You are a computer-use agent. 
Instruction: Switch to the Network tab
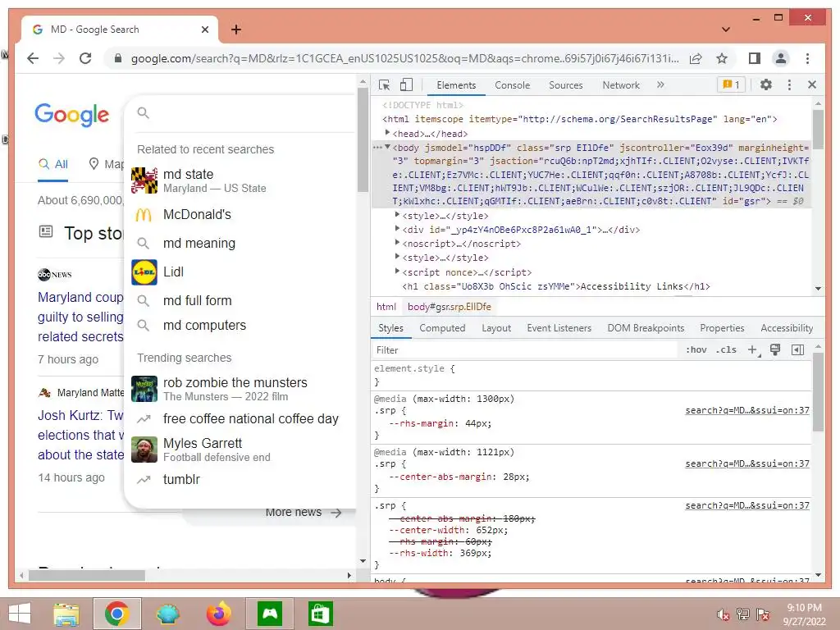[621, 85]
